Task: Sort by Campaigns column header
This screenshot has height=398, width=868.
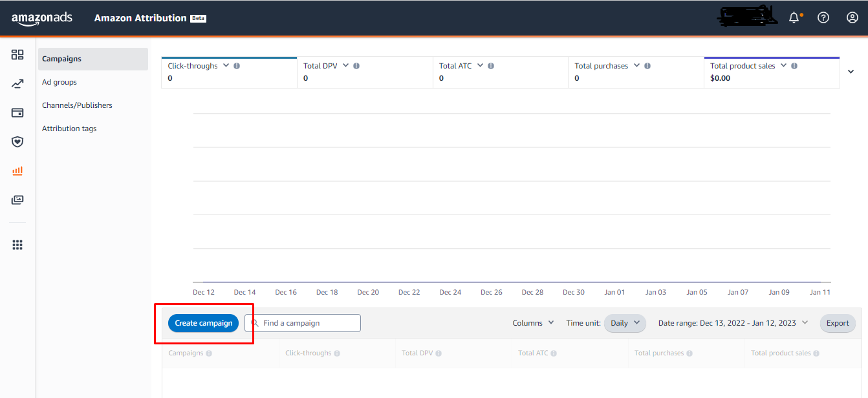Action: [186, 353]
